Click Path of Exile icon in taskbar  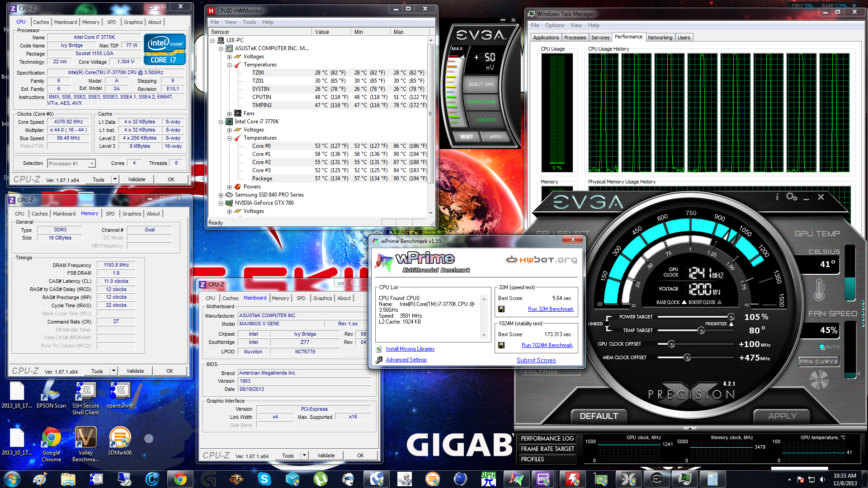pos(236,479)
